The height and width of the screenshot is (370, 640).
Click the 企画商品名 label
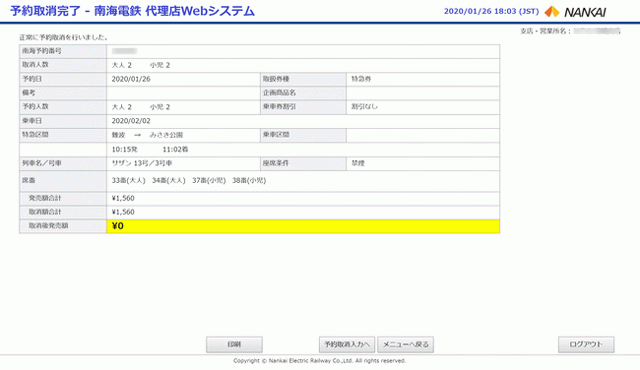(279, 93)
